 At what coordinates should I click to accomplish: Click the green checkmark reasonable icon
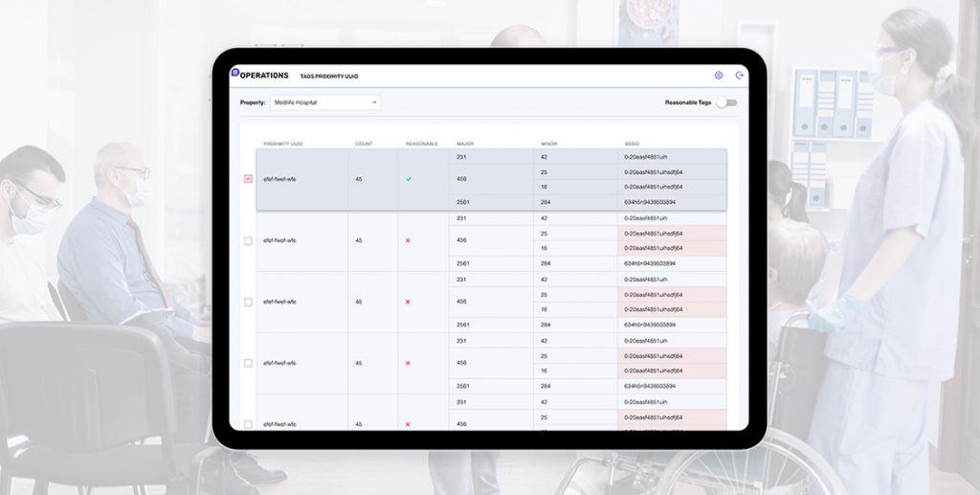click(408, 179)
